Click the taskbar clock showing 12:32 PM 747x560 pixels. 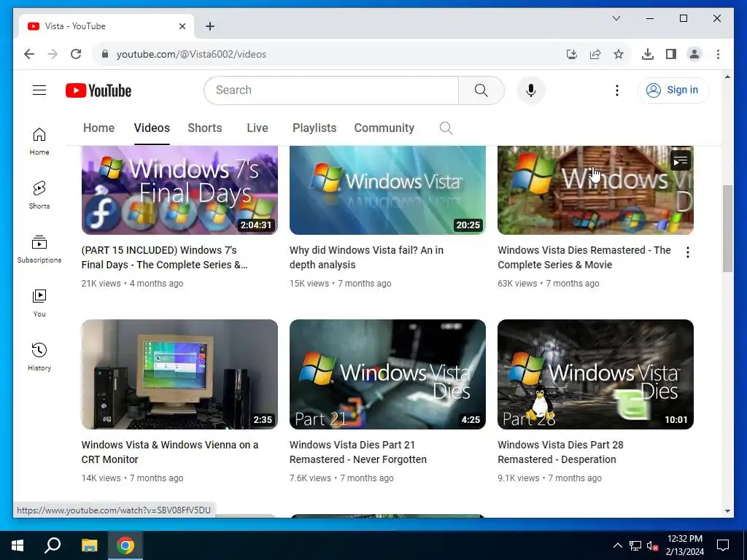(684, 545)
